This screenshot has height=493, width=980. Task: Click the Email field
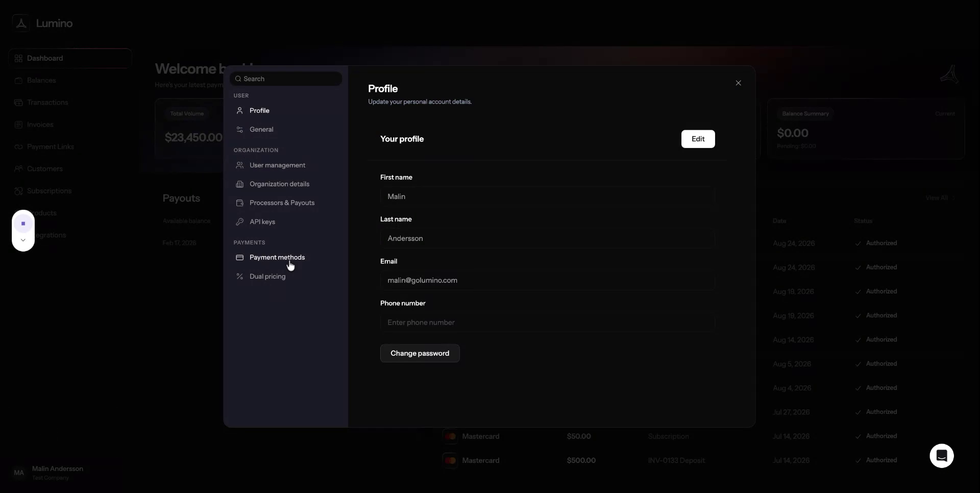coord(547,280)
